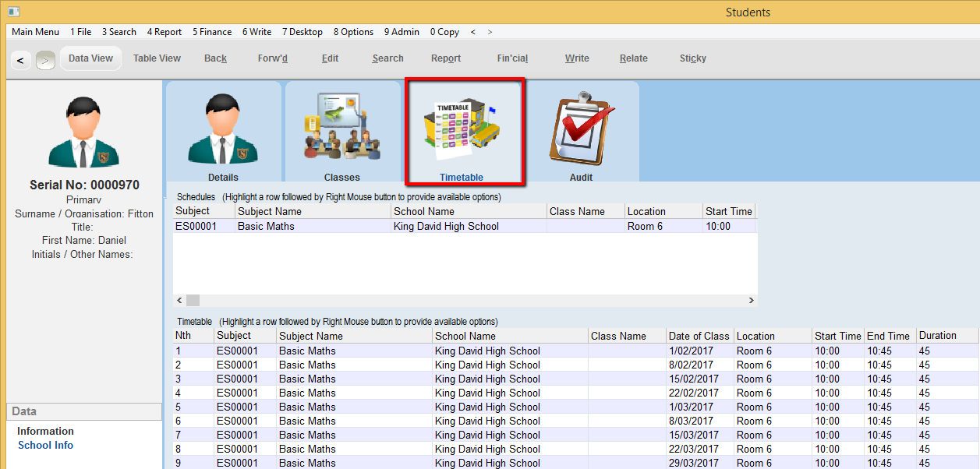Open School Info link in sidebar
The image size is (980, 469).
coord(46,445)
